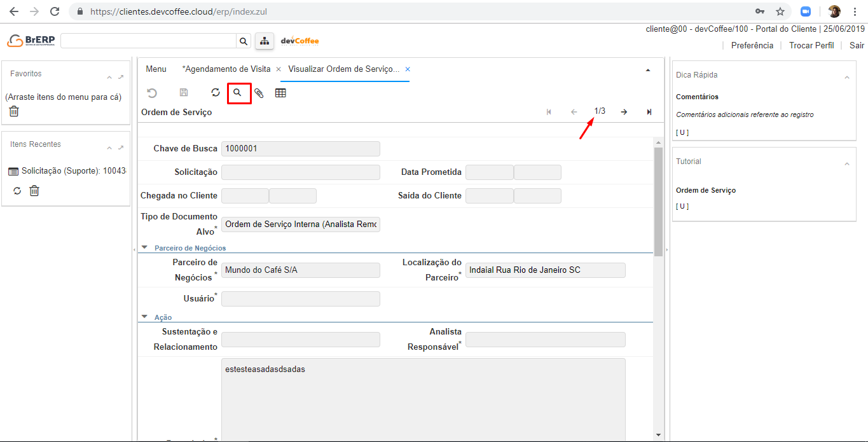Image resolution: width=868 pixels, height=442 pixels.
Task: Collapse the Ação section
Action: [x=145, y=317]
